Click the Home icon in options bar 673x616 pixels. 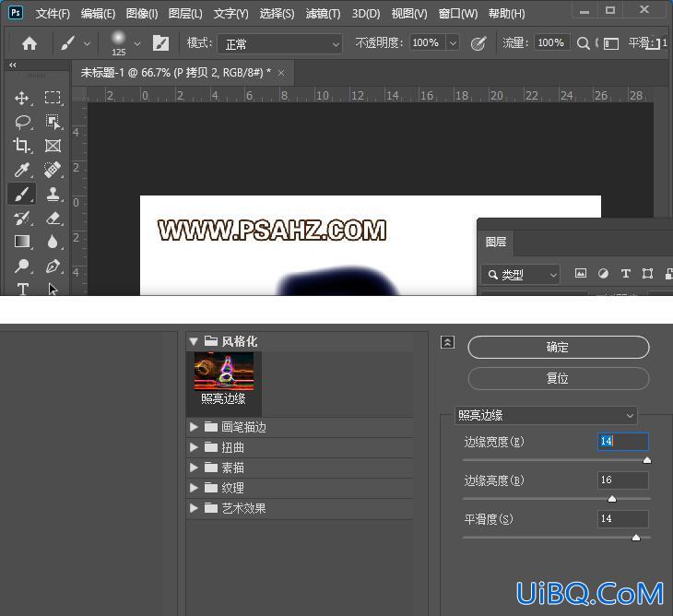[x=30, y=43]
